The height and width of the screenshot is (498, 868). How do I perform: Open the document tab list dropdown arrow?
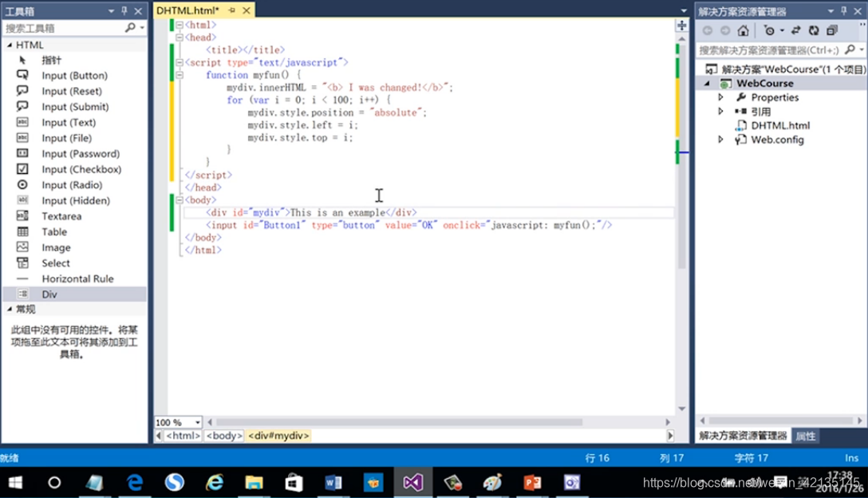coord(684,10)
